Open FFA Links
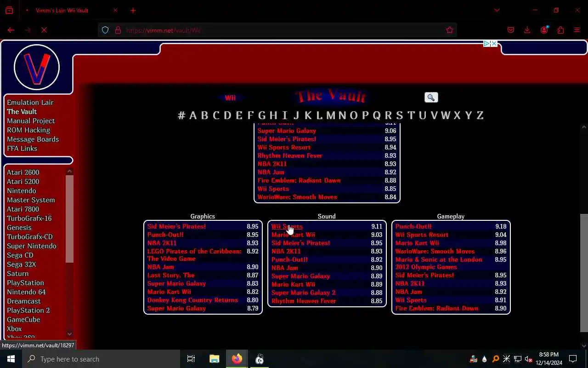This screenshot has height=368, width=588. click(22, 148)
